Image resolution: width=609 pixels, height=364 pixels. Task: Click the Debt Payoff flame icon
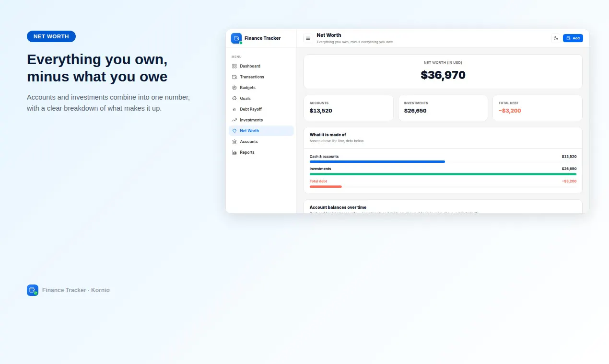(234, 109)
